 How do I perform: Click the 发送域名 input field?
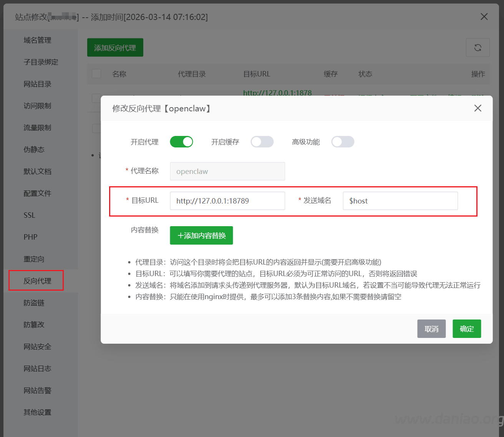[x=400, y=201]
